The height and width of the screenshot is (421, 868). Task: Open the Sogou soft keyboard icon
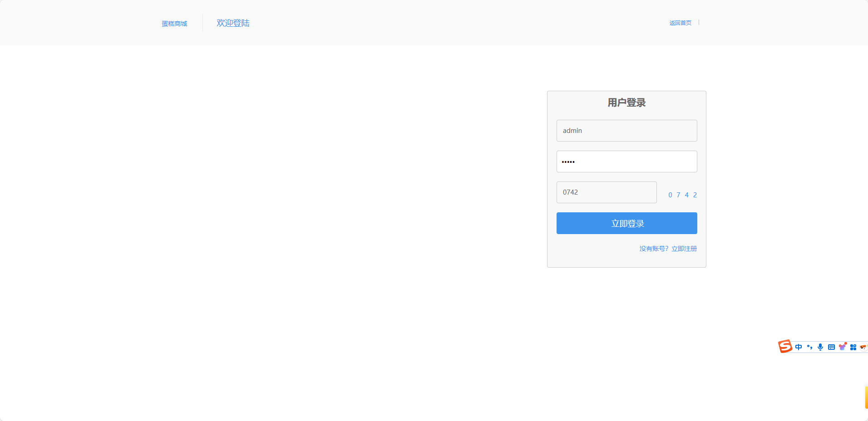[832, 347]
